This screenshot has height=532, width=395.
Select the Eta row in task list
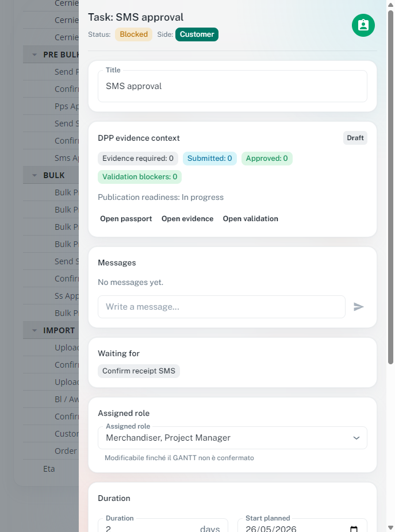(x=49, y=469)
